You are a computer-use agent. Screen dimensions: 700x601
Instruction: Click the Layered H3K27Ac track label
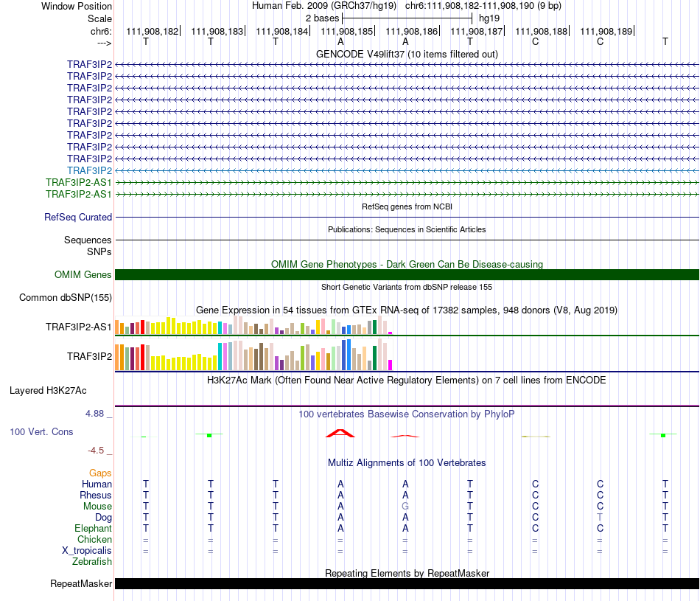point(48,391)
